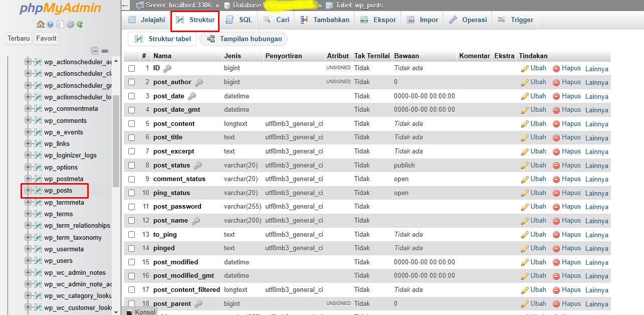
Task: Check the to_ping row checkbox
Action: (x=131, y=235)
